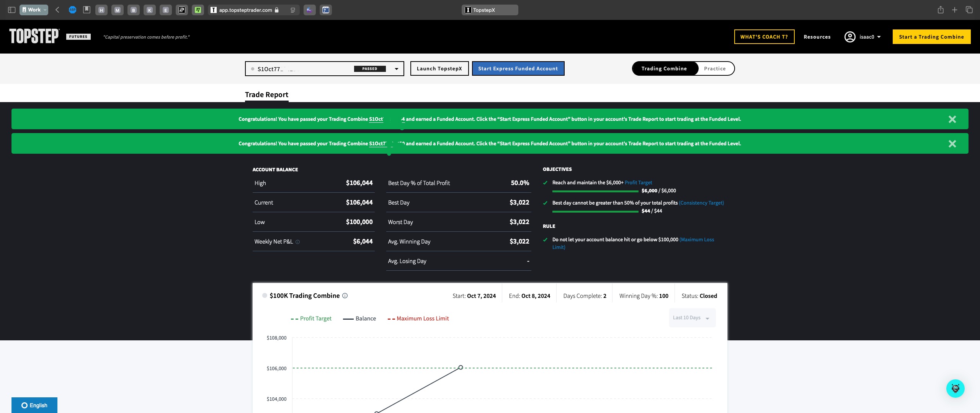Switch to Practice mode toggle

coord(714,68)
